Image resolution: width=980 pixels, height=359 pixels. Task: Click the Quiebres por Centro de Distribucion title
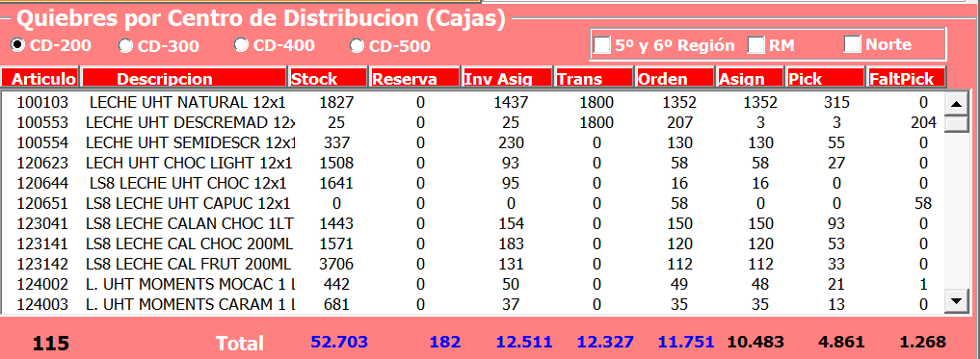click(x=260, y=18)
